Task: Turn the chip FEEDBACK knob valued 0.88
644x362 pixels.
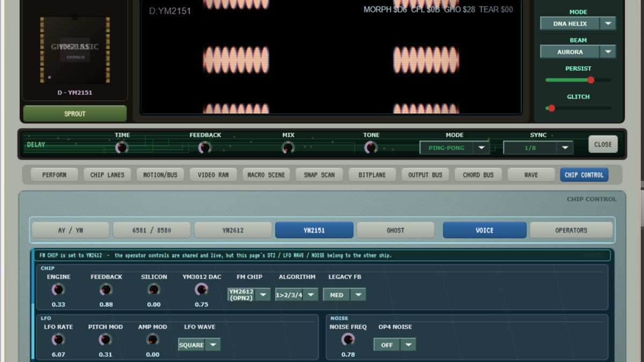Action: pos(106,290)
